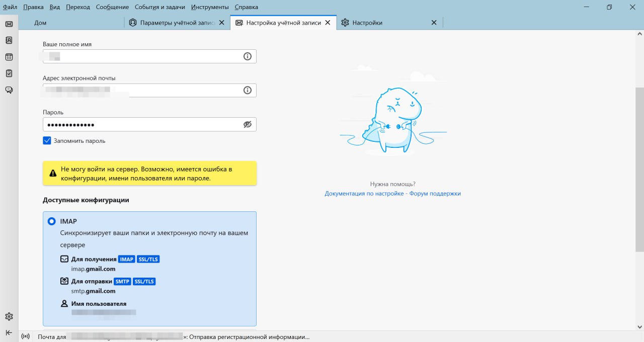The image size is (644, 342).
Task: Open Settings gear in sidebar
Action: tap(9, 316)
